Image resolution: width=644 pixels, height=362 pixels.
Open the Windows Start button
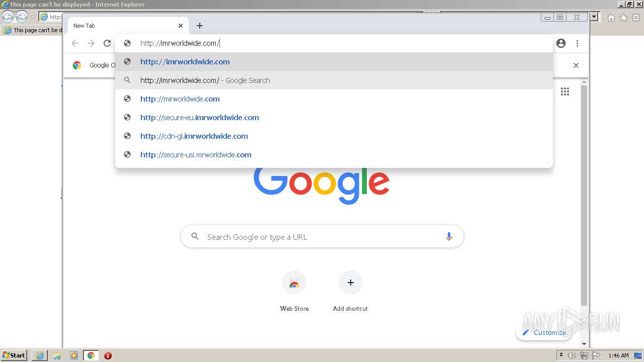pos(14,355)
